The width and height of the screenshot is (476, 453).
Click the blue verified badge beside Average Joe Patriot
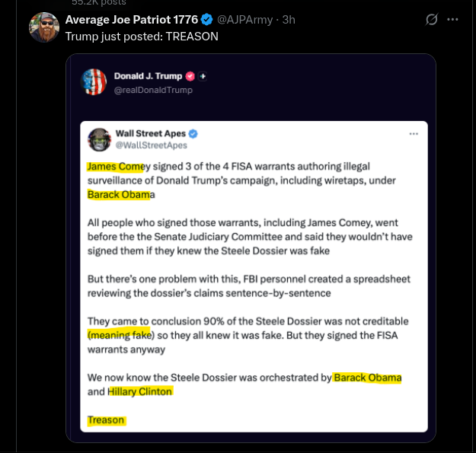(207, 20)
